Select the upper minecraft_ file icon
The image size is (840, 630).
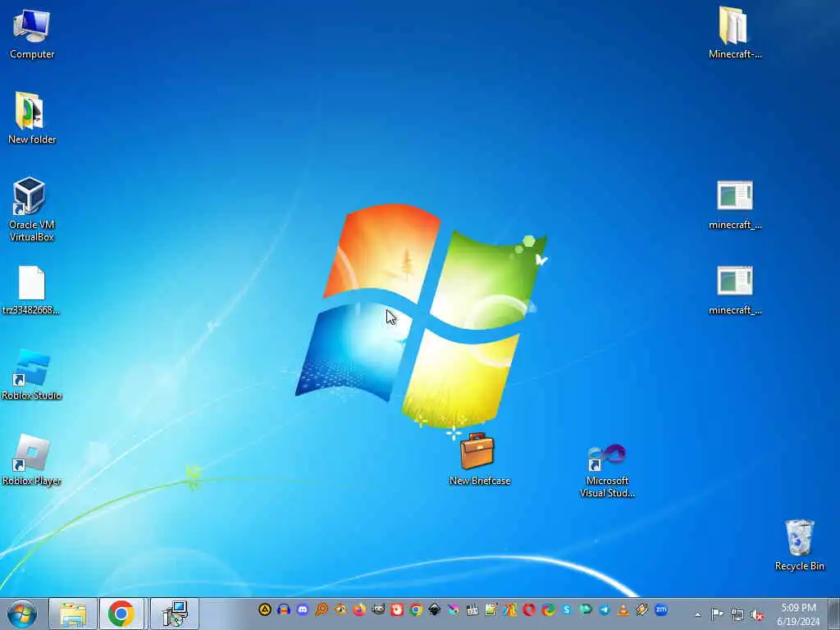(734, 205)
